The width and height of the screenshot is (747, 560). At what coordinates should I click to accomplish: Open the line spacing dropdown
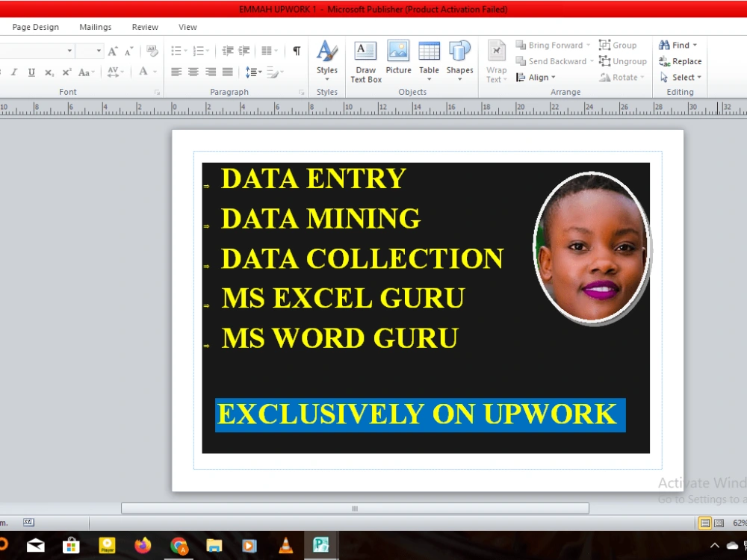point(253,72)
